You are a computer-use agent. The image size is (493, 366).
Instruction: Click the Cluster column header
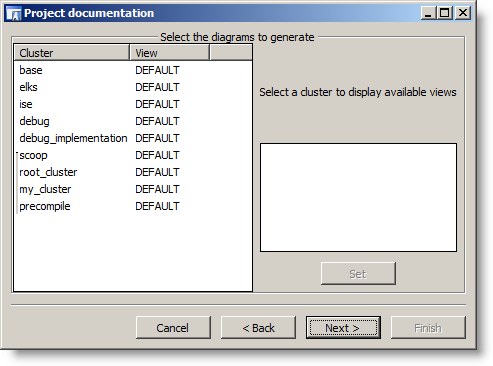click(72, 53)
